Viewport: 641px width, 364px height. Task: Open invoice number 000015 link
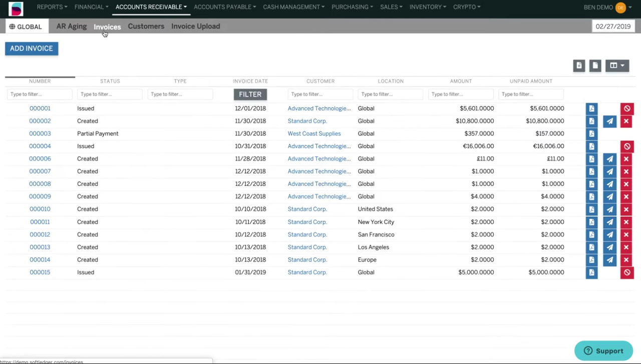(x=40, y=272)
